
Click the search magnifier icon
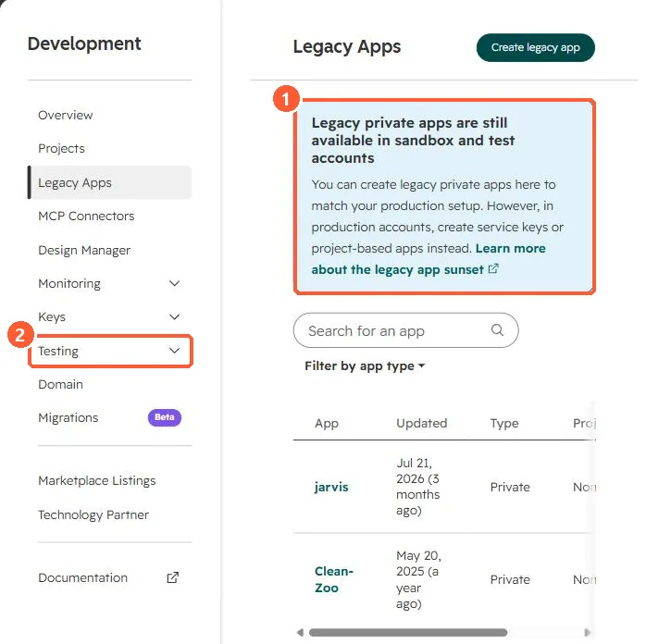coord(497,329)
